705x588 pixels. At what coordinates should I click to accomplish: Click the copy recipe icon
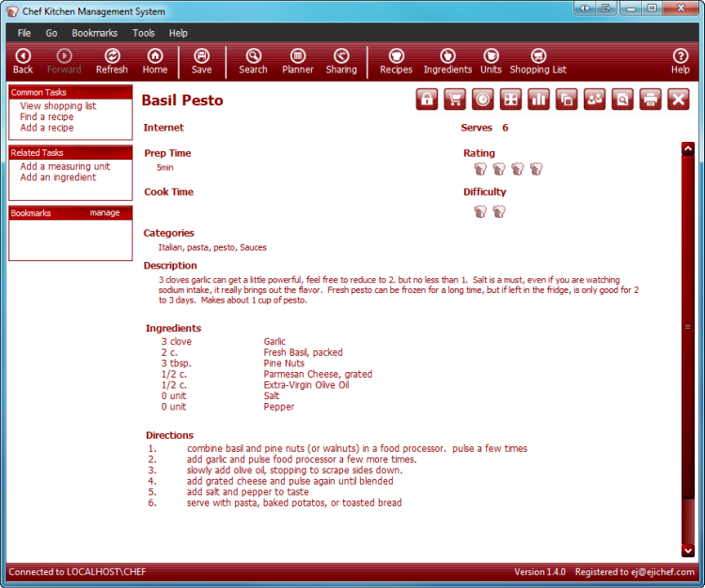pos(567,100)
